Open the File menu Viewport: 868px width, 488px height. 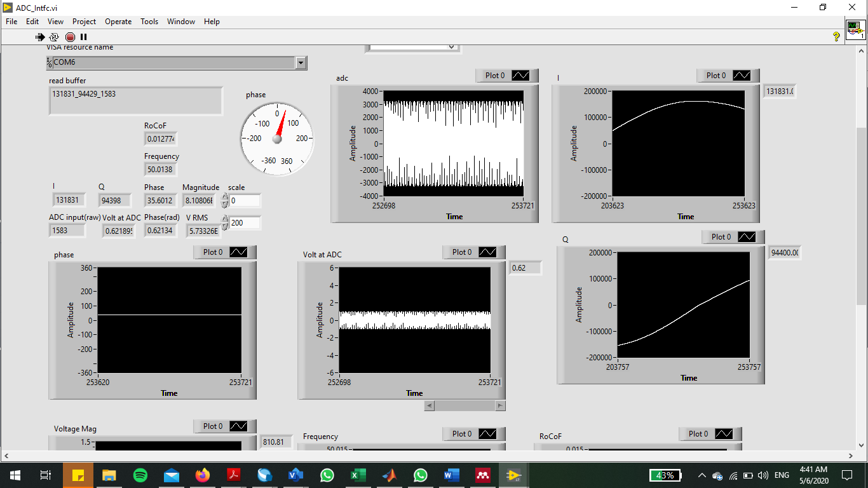coord(12,21)
